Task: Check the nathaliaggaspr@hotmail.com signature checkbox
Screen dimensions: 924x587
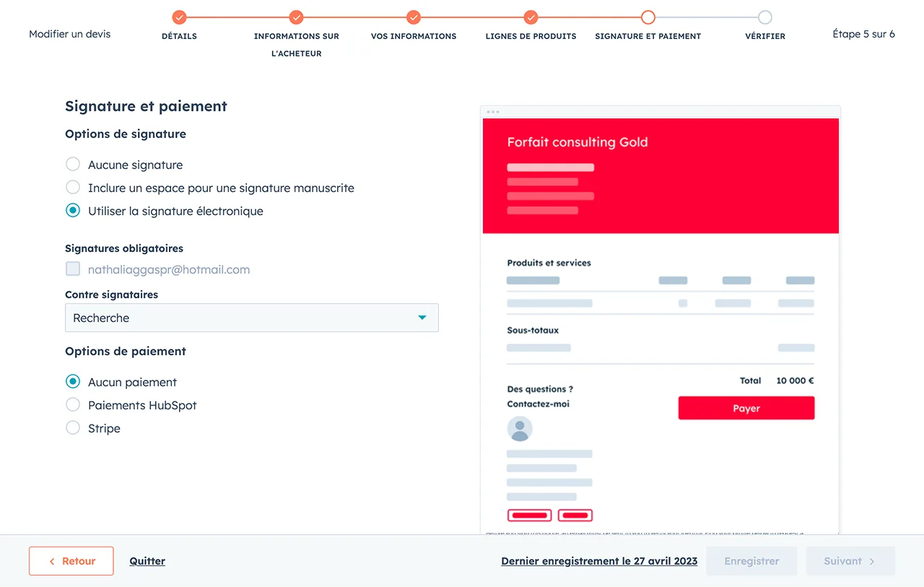Action: click(x=73, y=269)
